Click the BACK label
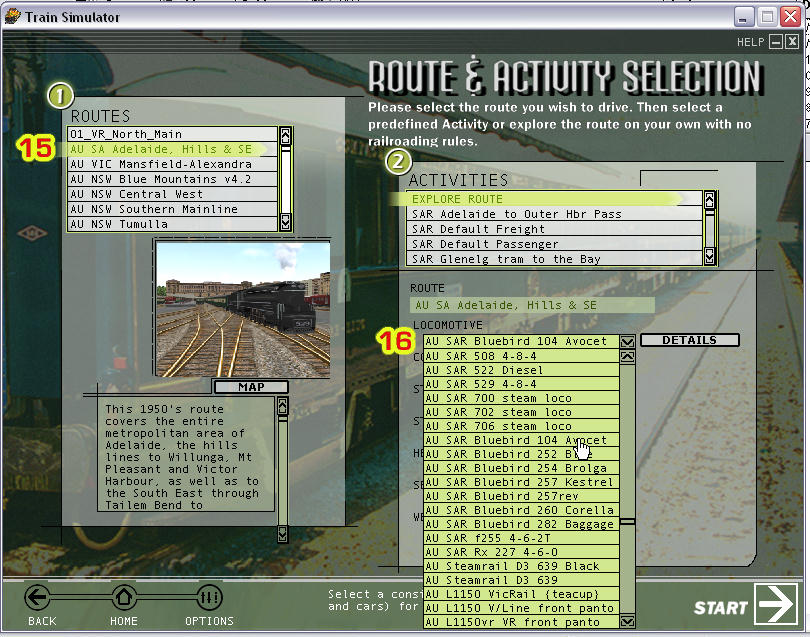Viewport: 810px width, 637px height. coord(42,621)
